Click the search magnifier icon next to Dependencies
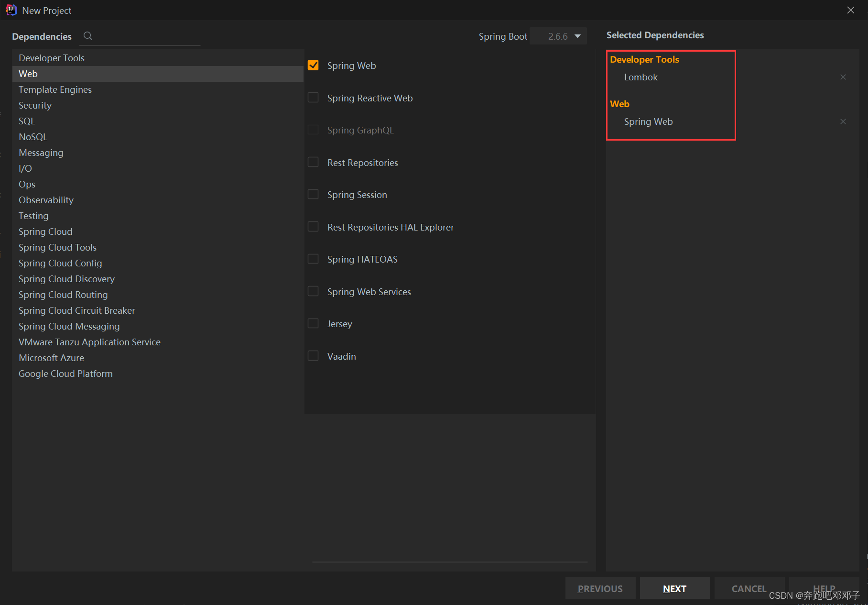The height and width of the screenshot is (605, 868). tap(87, 36)
